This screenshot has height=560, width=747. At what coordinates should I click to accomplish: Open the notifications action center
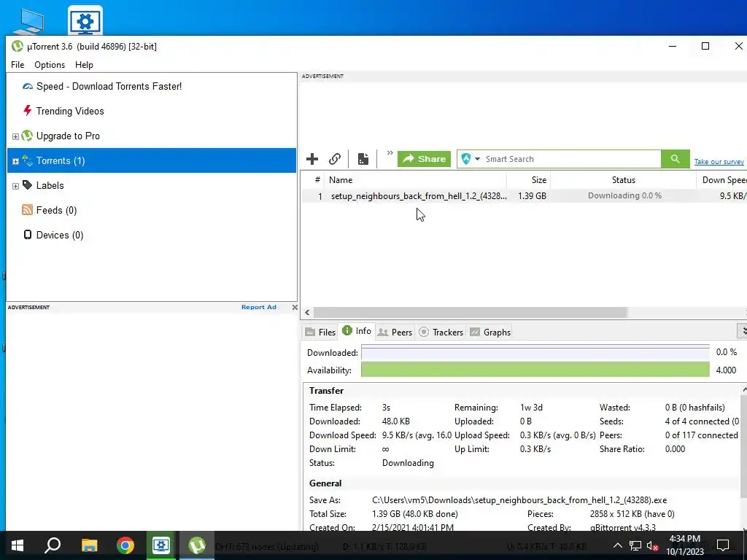pos(723,545)
